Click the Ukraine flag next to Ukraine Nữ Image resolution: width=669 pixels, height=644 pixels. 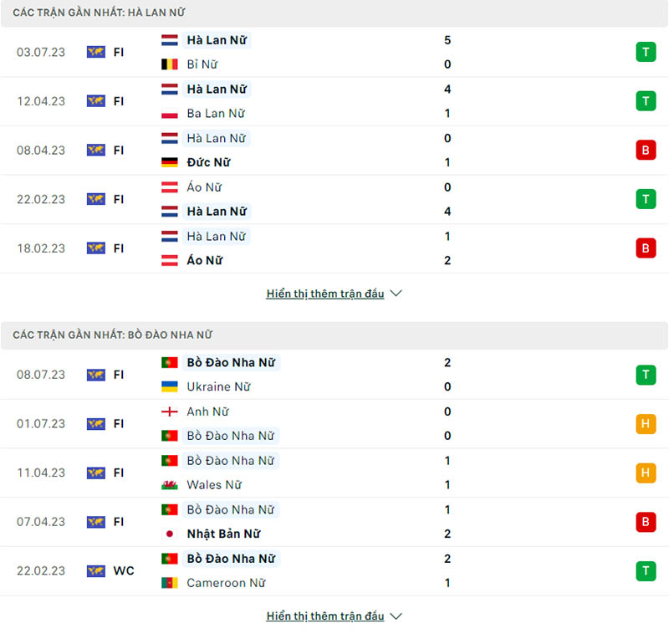tap(169, 387)
